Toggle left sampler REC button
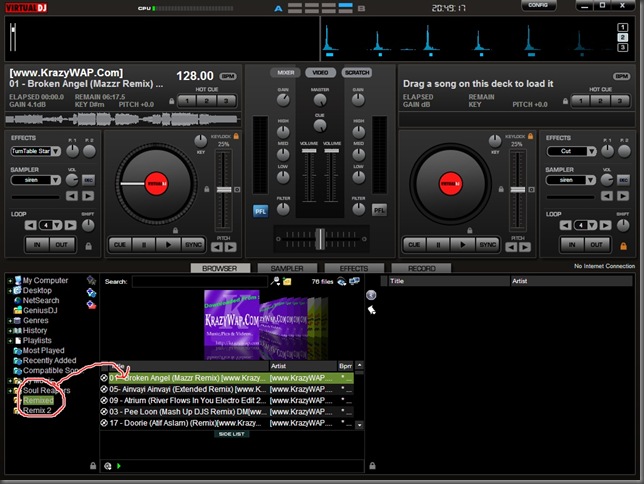This screenshot has height=484, width=644. coord(88,180)
